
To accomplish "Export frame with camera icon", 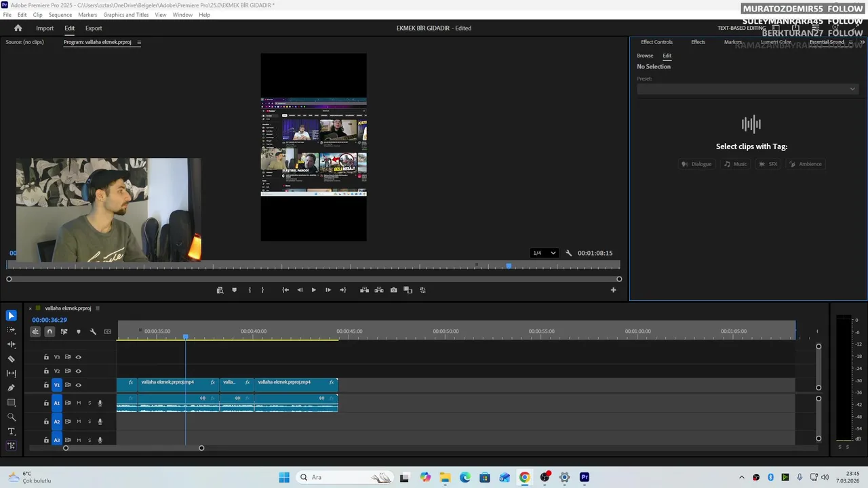I will tap(393, 290).
